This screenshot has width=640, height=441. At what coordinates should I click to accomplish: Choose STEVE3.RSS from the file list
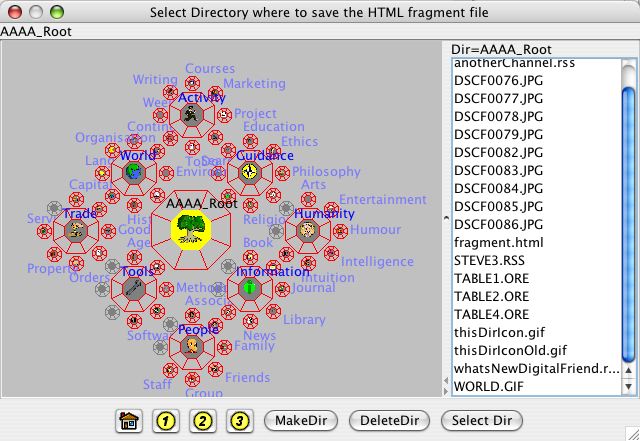[487, 261]
